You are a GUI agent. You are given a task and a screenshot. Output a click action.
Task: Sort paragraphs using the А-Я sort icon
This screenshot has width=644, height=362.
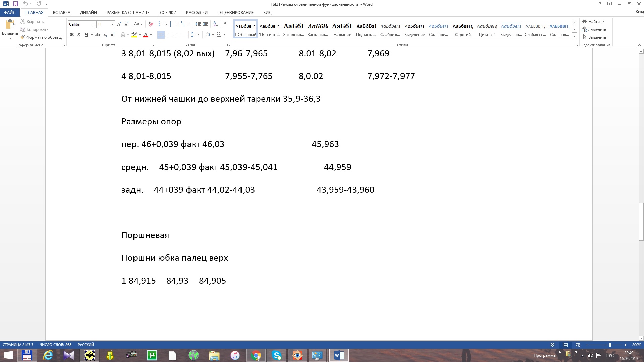(x=216, y=24)
